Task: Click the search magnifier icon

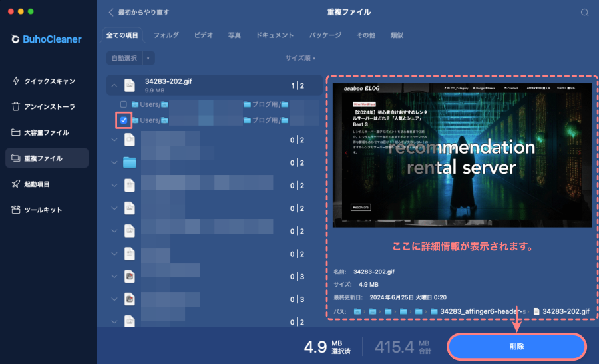Action: point(584,12)
